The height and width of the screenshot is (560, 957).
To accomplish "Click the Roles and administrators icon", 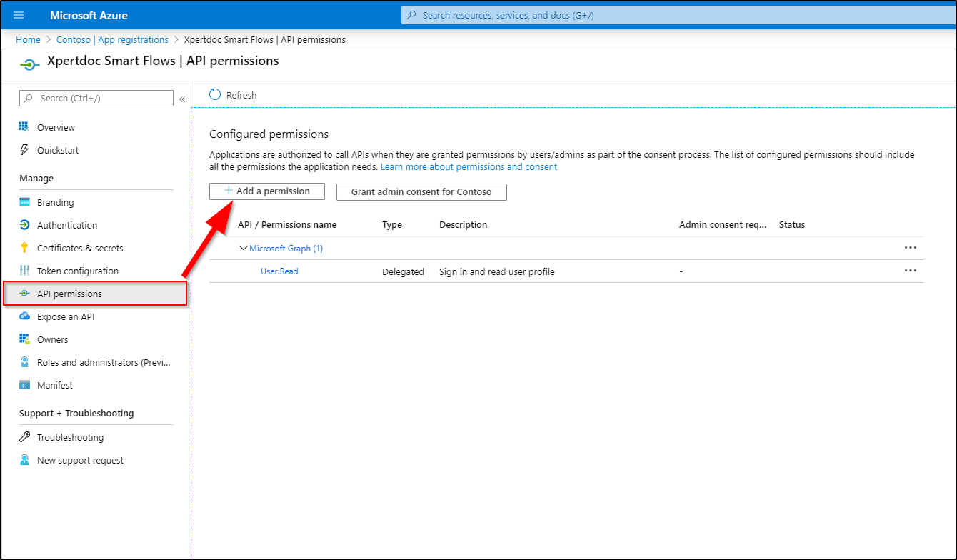I will point(24,362).
